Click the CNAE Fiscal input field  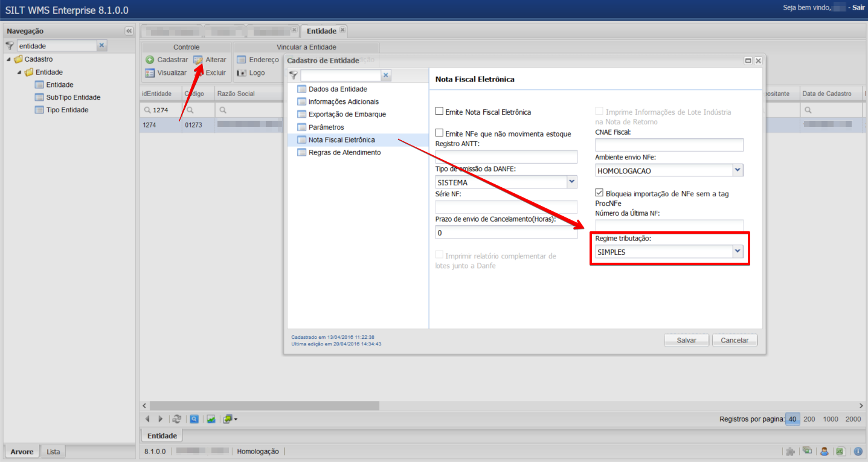(669, 145)
